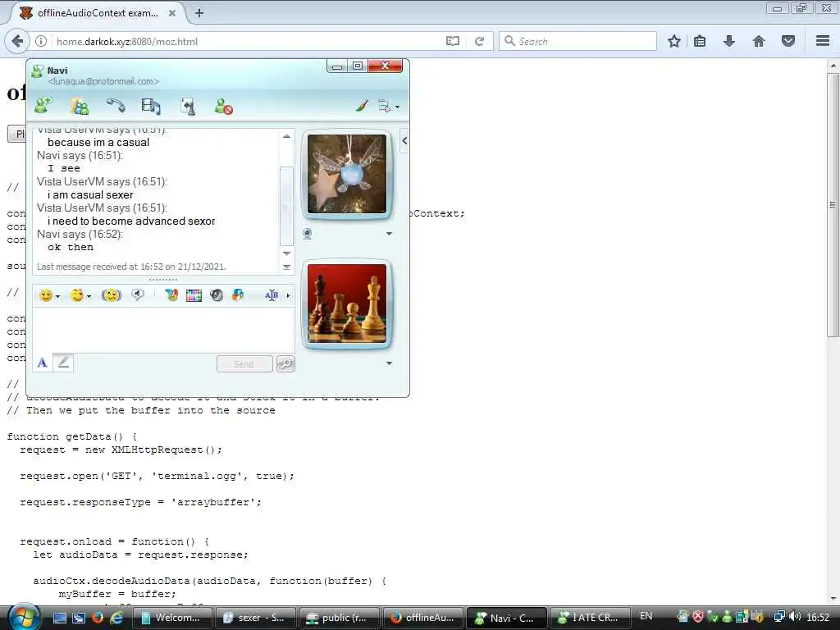This screenshot has height=630, width=840.
Task: Switch to the public taskbar window
Action: coord(339,618)
